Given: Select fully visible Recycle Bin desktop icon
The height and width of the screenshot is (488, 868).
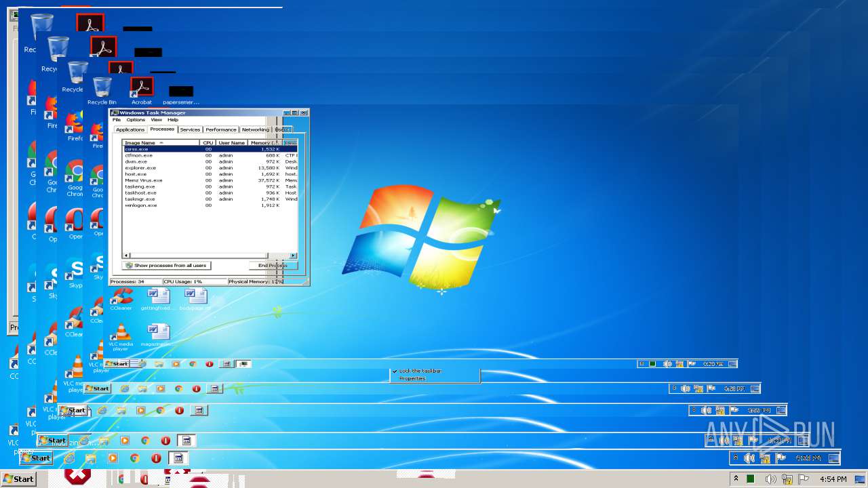Looking at the screenshot, I should click(x=102, y=91).
